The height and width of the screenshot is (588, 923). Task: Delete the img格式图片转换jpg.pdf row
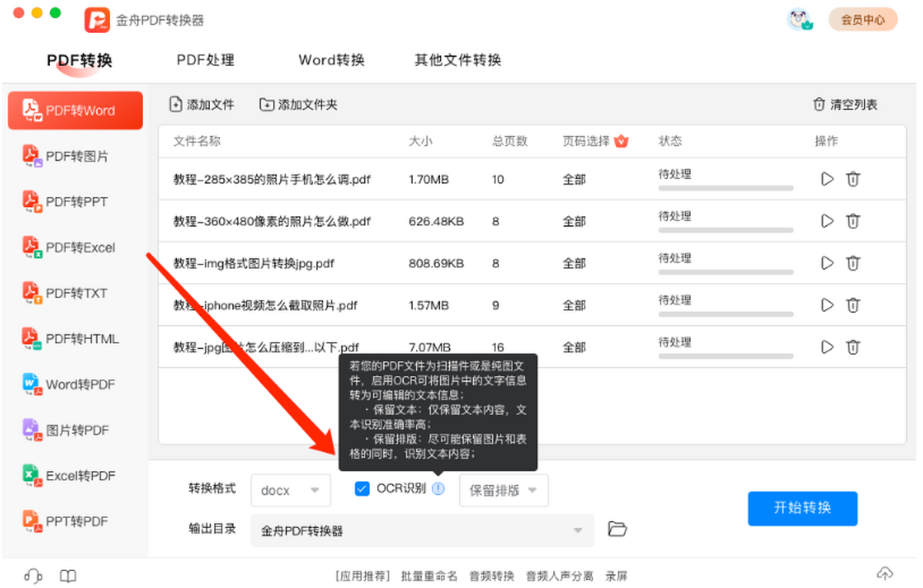point(853,264)
